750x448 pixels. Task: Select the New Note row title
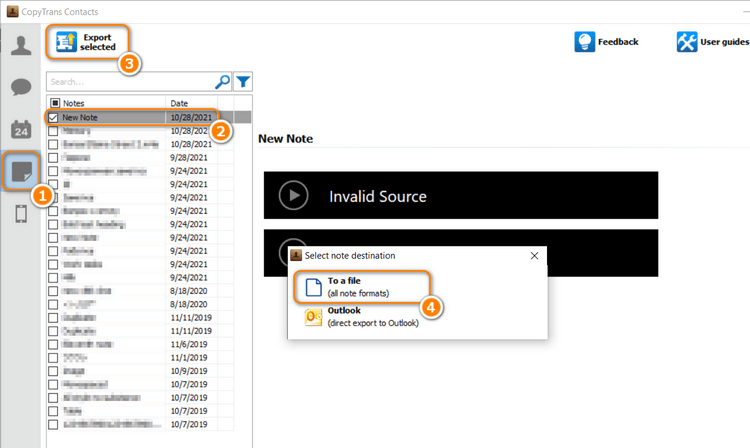point(80,117)
